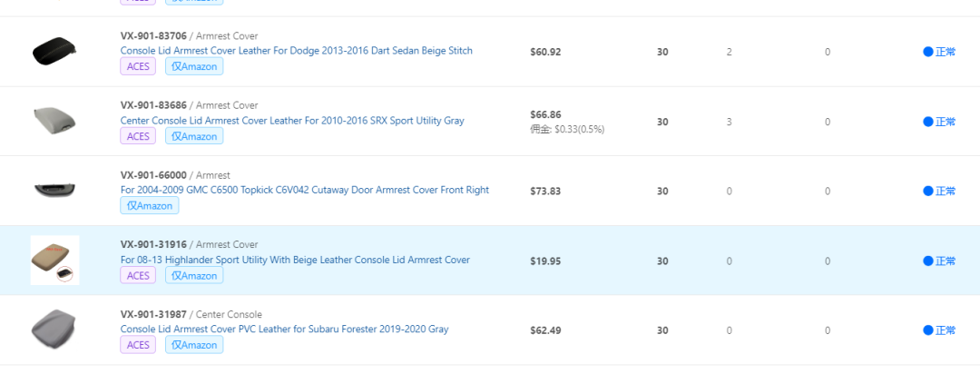Open the SRX Sport Utility Gray armrest link
The image size is (980, 374).
(x=292, y=121)
